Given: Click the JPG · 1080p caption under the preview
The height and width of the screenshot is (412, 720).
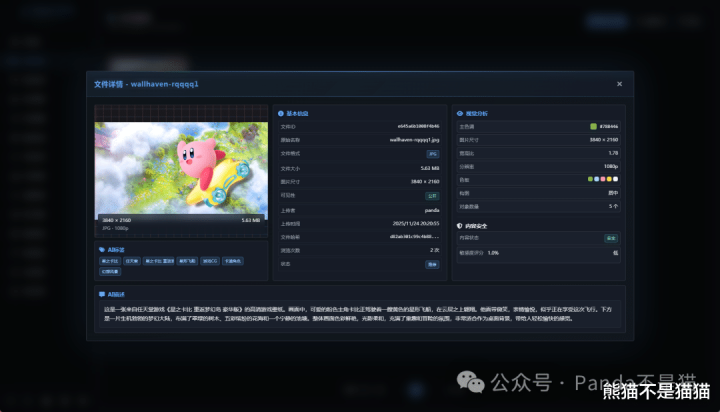Looking at the screenshot, I should (115, 228).
